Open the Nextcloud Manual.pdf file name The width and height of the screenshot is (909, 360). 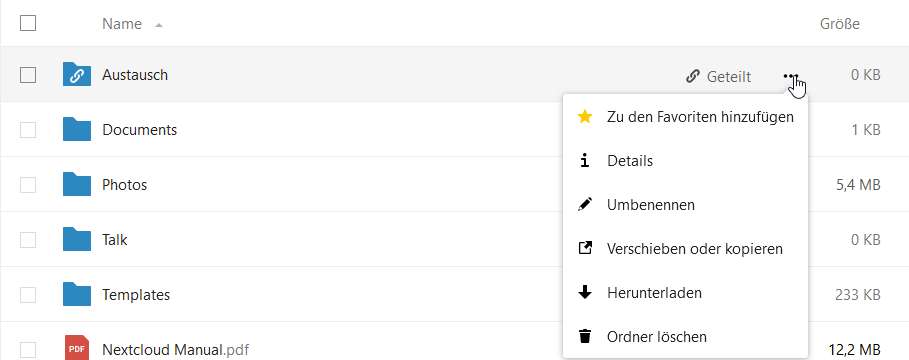click(176, 350)
